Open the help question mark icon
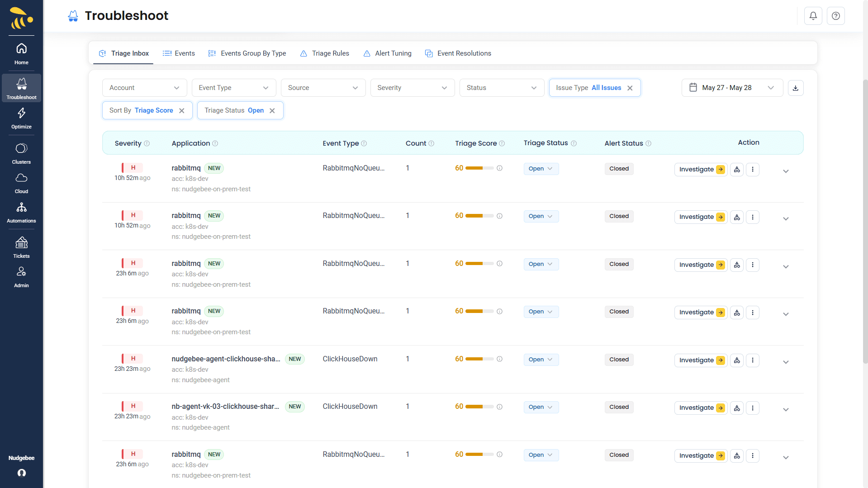The image size is (868, 488). coord(835,16)
